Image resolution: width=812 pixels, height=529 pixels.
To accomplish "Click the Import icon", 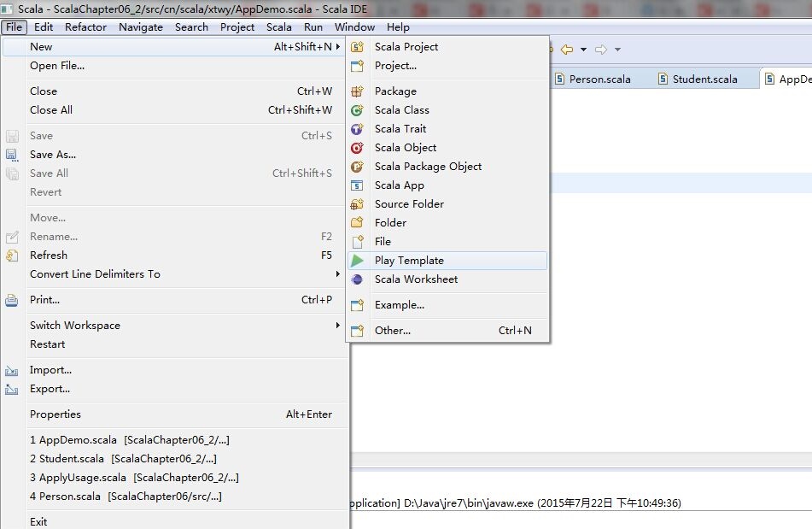I will click(x=12, y=370).
